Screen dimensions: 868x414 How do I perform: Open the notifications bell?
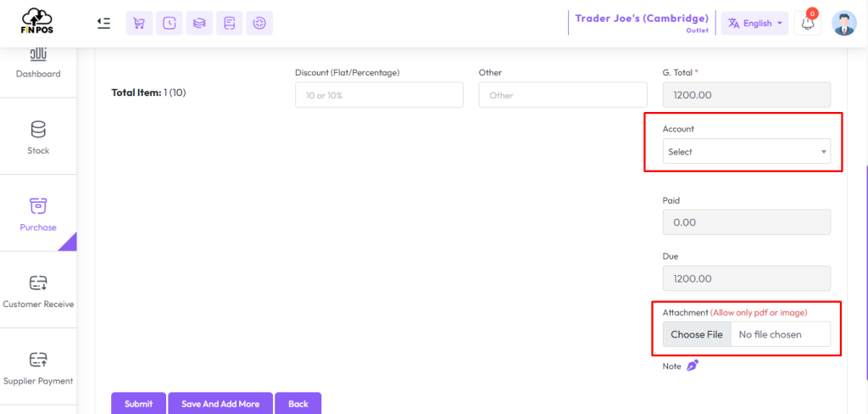(807, 23)
